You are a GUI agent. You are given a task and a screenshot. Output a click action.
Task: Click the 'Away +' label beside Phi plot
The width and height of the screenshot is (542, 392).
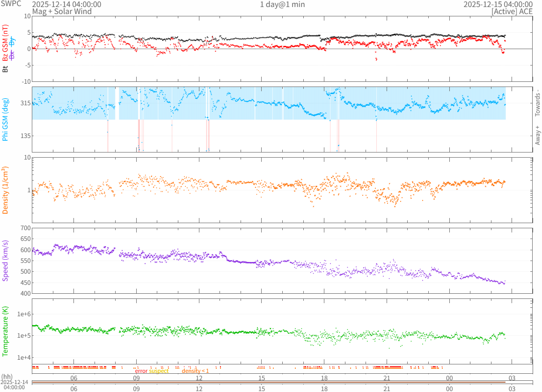click(537, 135)
